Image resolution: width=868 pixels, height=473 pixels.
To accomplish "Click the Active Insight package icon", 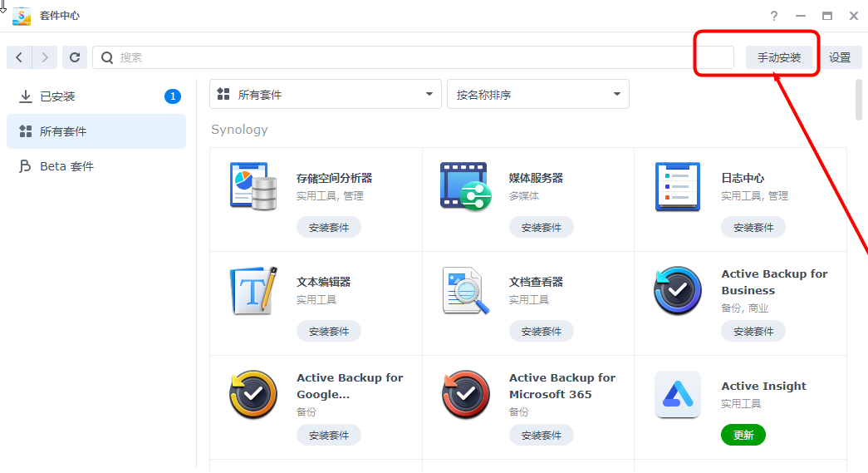I will click(x=678, y=394).
